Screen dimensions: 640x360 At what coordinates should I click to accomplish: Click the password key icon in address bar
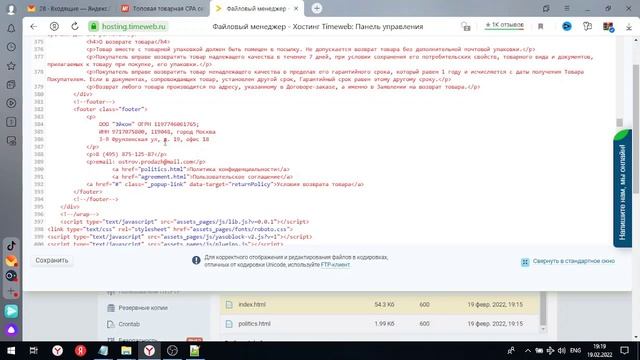pos(466,27)
